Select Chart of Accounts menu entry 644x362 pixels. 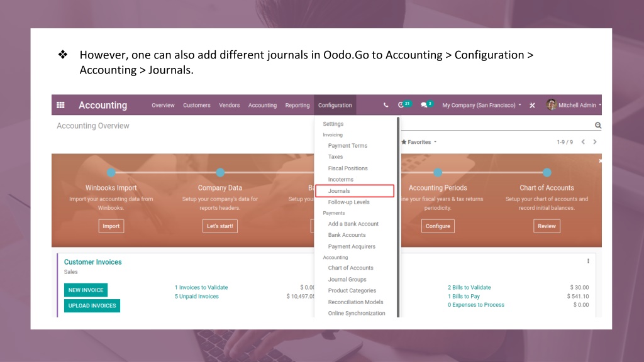pyautogui.click(x=351, y=268)
